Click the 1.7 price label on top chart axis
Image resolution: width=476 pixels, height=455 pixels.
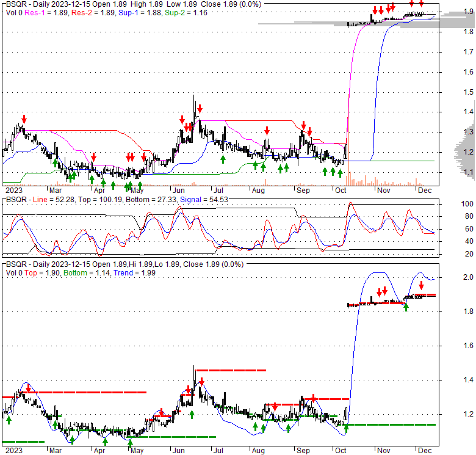(x=469, y=52)
